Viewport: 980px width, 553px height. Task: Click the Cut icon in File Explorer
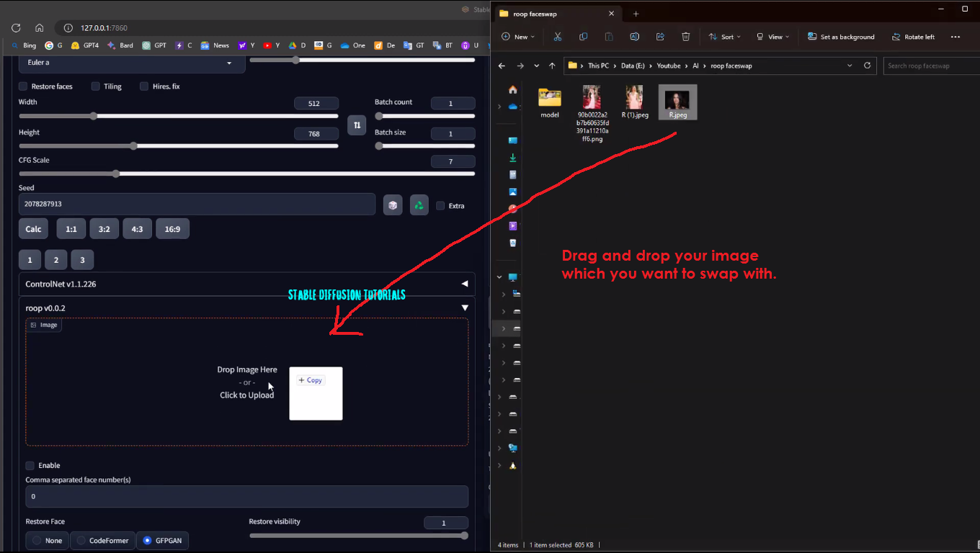coord(557,37)
